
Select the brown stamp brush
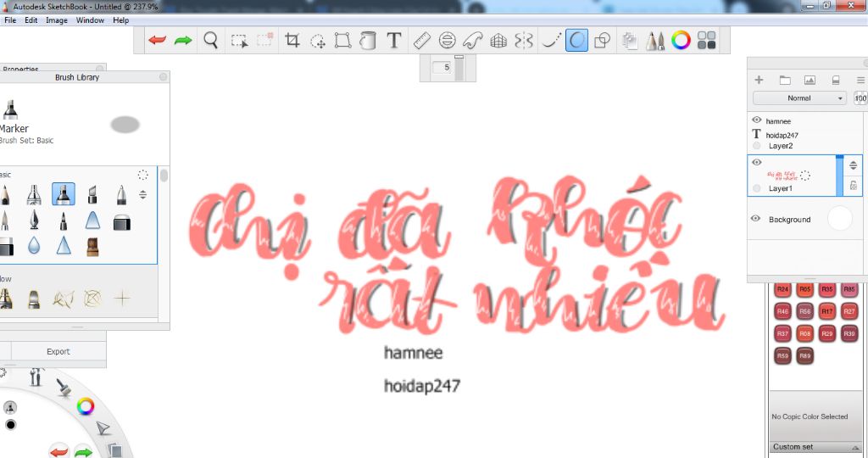click(x=92, y=246)
